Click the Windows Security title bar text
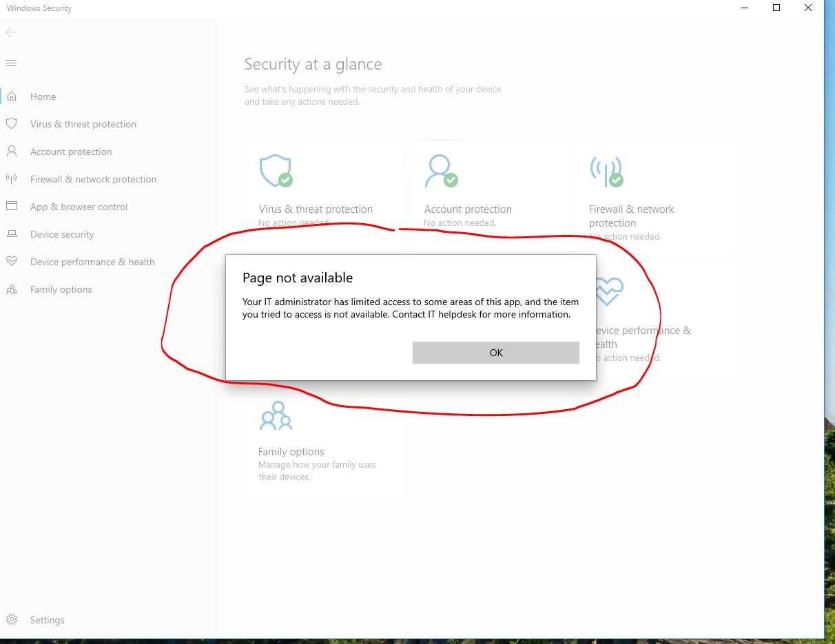This screenshot has height=644, width=835. click(x=39, y=8)
